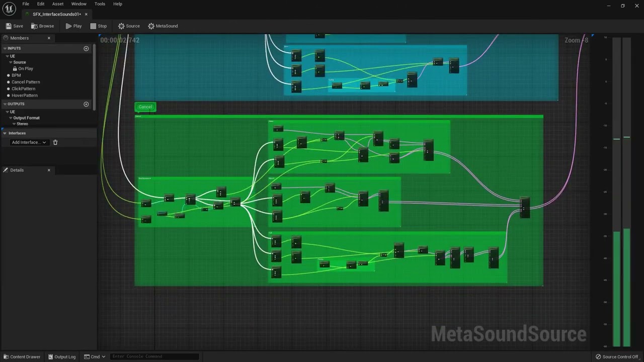
Task: Select the On Play input
Action: (x=26, y=69)
